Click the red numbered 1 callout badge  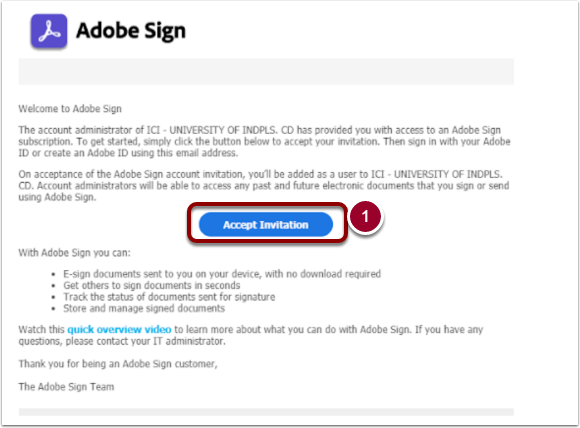point(365,217)
